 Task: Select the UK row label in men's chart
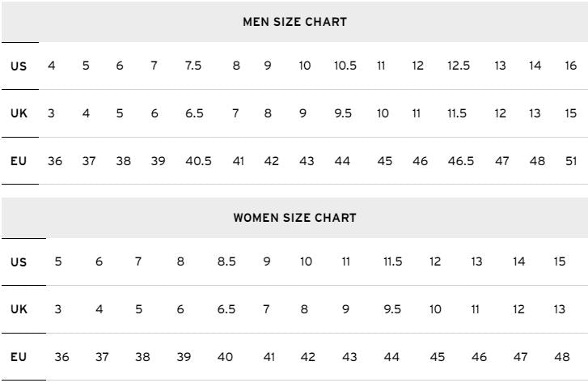coord(19,113)
